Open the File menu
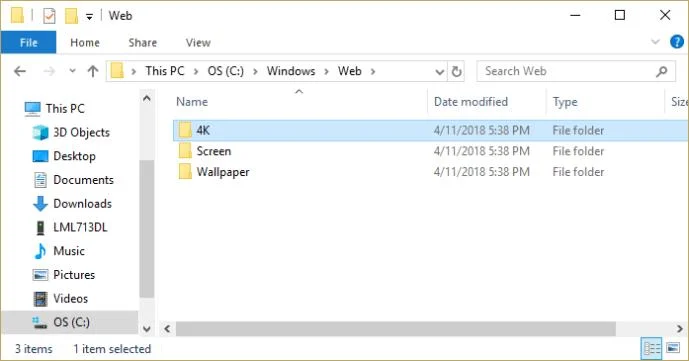 tap(29, 43)
